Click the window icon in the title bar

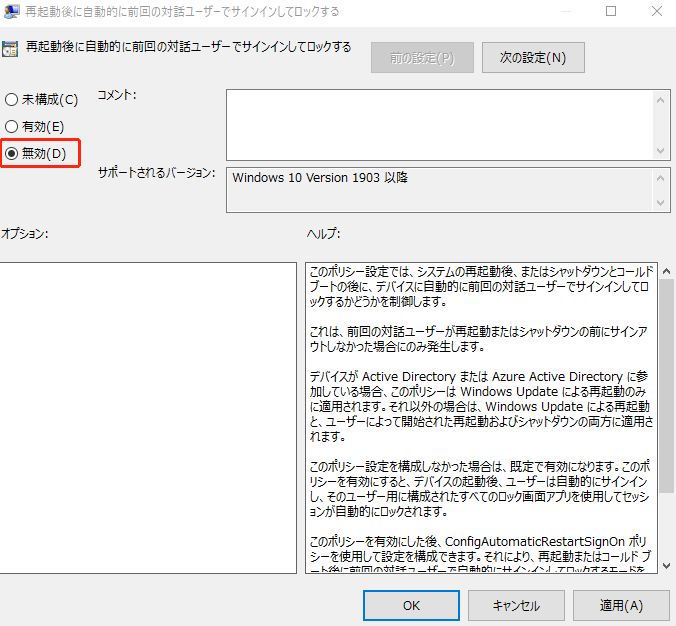[x=10, y=11]
